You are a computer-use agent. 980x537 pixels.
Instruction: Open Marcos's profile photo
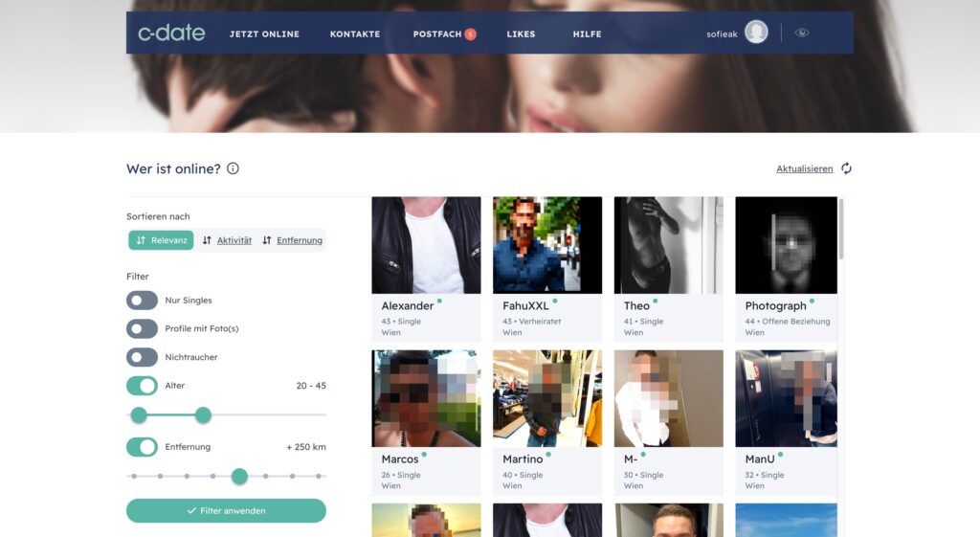(426, 399)
